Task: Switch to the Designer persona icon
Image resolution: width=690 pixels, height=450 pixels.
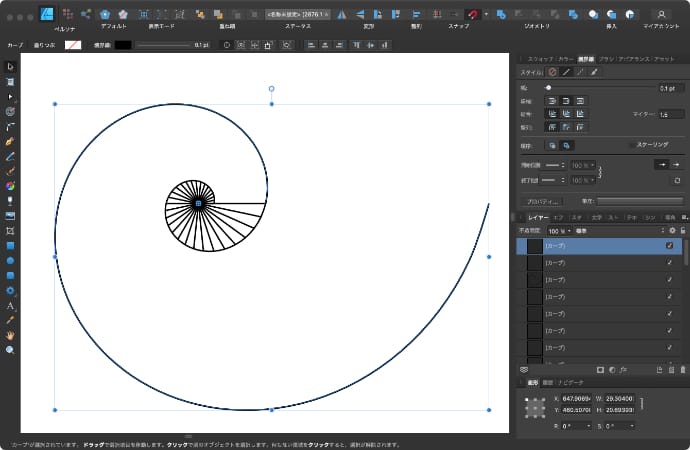Action: tap(46, 14)
